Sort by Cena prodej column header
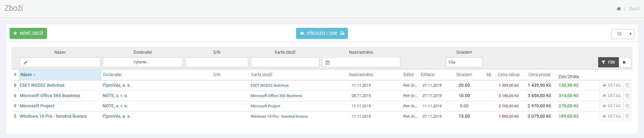Image resolution: width=644 pixels, height=138 pixels. pyautogui.click(x=539, y=75)
